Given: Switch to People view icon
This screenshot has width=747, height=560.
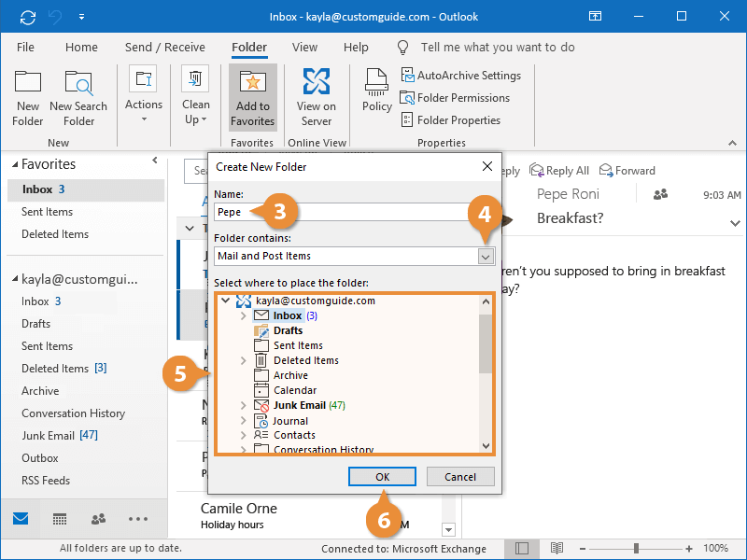Looking at the screenshot, I should 98,519.
